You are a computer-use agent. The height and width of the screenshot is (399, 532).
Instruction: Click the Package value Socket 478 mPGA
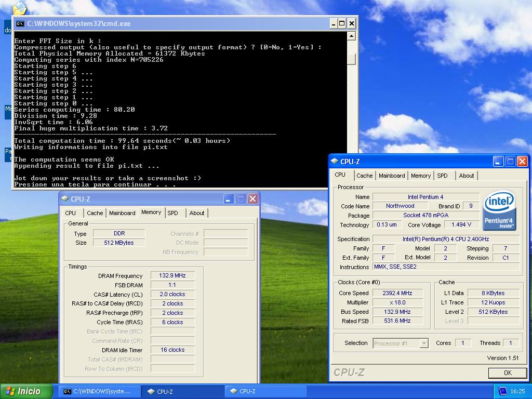[425, 215]
